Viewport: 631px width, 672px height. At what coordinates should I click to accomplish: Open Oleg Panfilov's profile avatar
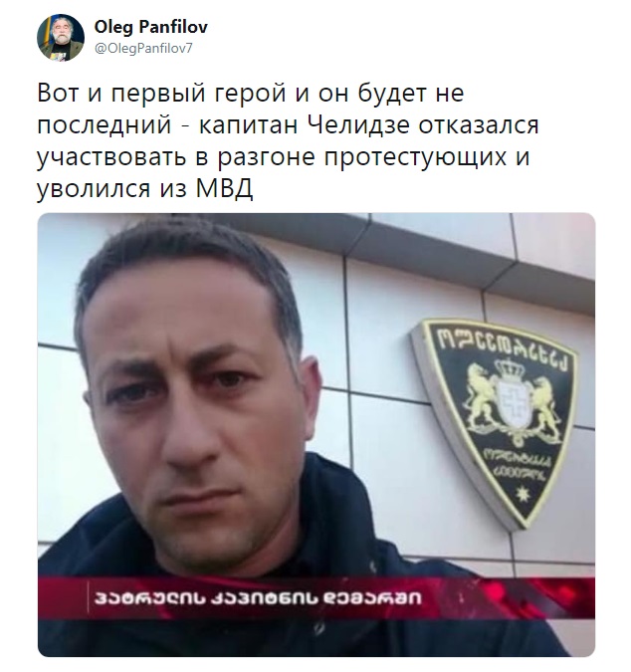point(61,38)
